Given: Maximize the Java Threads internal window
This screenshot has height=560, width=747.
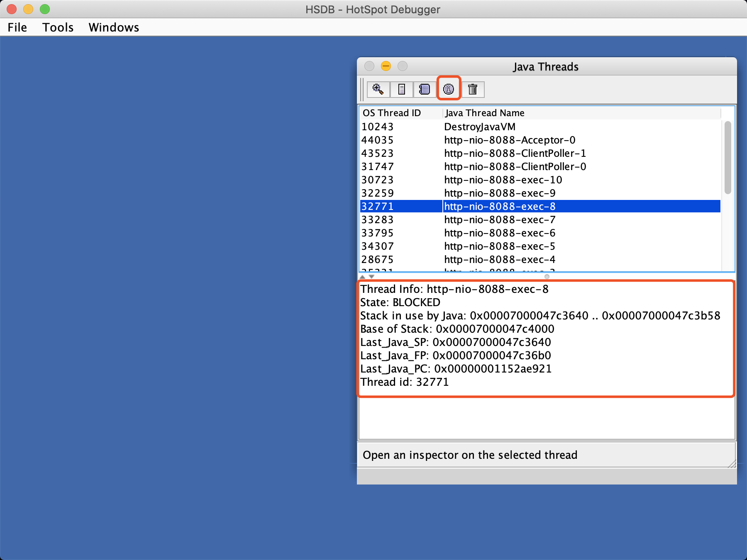Looking at the screenshot, I should (x=403, y=66).
